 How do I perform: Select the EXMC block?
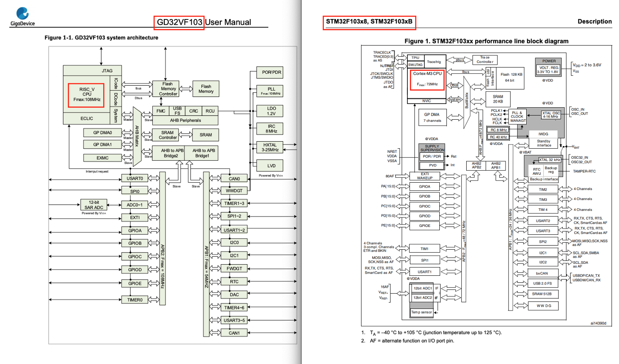pos(102,158)
